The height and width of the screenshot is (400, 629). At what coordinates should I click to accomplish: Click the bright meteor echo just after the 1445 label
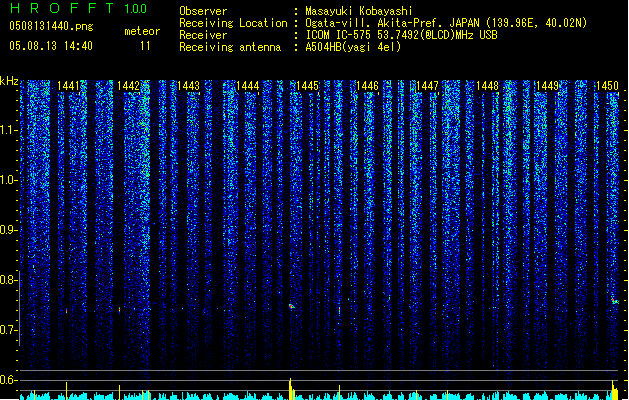click(x=292, y=306)
